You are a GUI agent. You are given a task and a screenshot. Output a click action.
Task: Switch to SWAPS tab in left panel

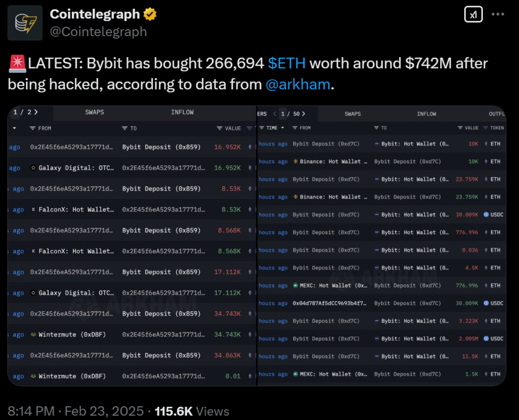click(94, 112)
